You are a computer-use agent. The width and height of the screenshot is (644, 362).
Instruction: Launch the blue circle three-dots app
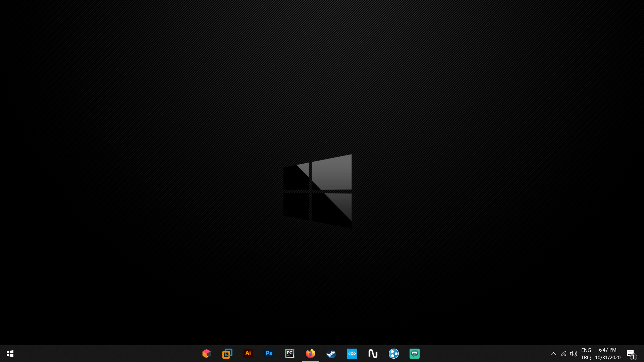[x=394, y=354]
